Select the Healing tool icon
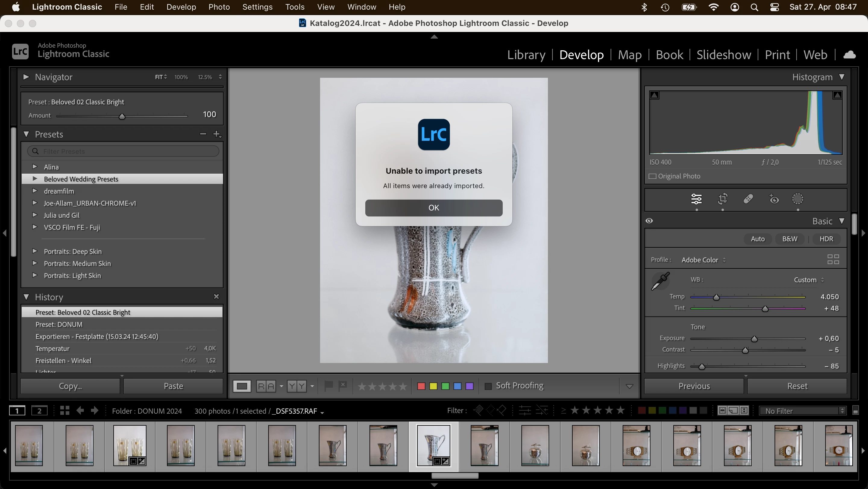 tap(748, 199)
